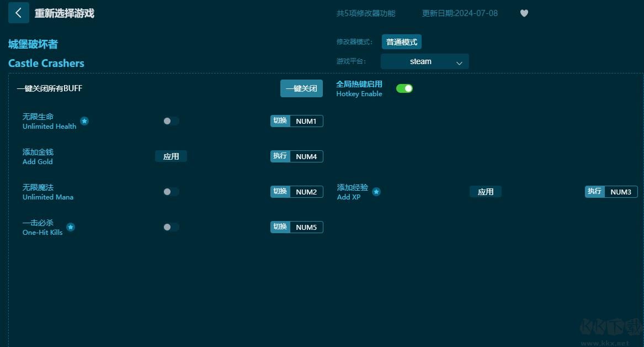Enable the One-Hit Kills switch
The width and height of the screenshot is (644, 347).
click(x=171, y=227)
